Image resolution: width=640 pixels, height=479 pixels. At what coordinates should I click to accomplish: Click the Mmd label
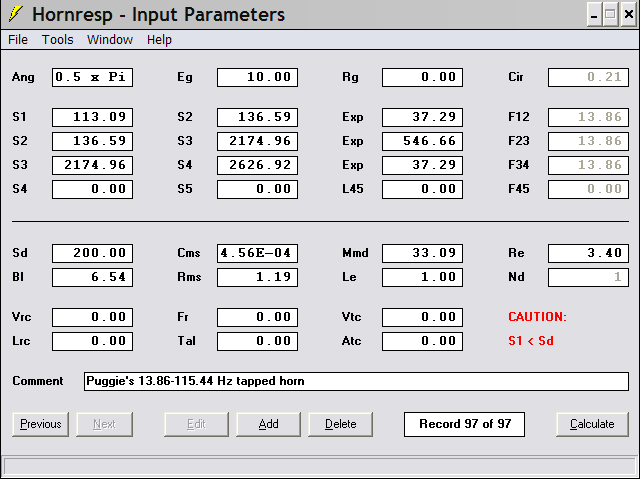355,253
